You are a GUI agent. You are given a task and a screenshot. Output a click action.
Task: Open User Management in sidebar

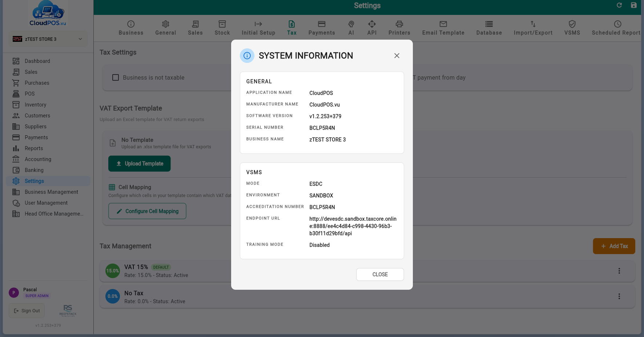click(48, 203)
